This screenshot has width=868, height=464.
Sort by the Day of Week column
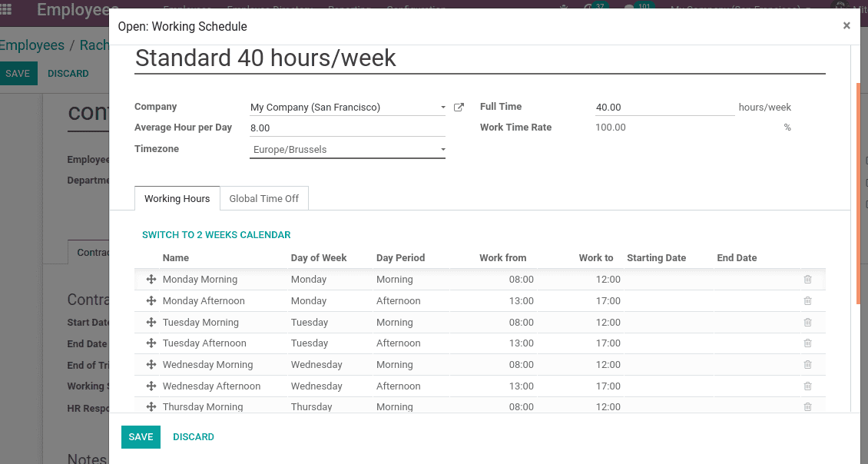point(318,258)
